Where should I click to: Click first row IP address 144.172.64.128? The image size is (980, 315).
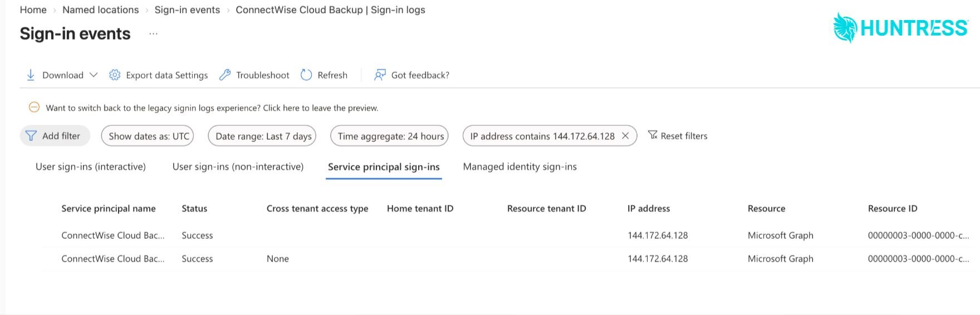[658, 235]
